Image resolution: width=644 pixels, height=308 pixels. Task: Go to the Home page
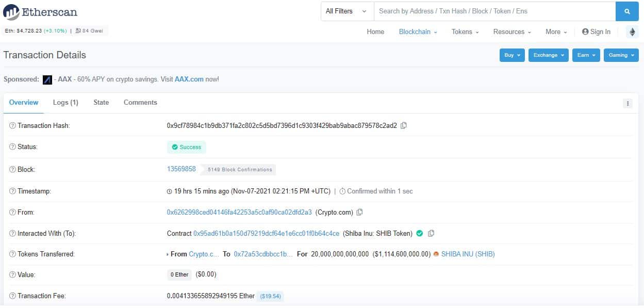click(x=375, y=32)
